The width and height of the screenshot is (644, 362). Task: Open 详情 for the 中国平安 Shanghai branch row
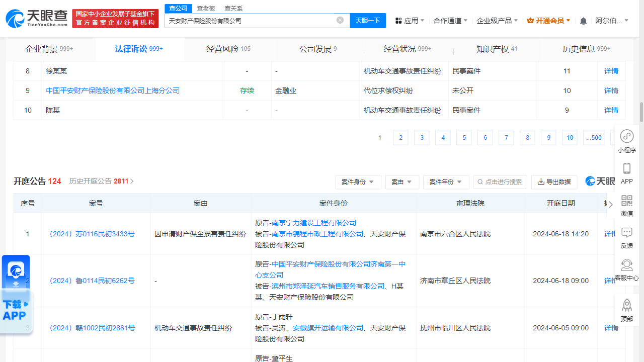click(611, 90)
